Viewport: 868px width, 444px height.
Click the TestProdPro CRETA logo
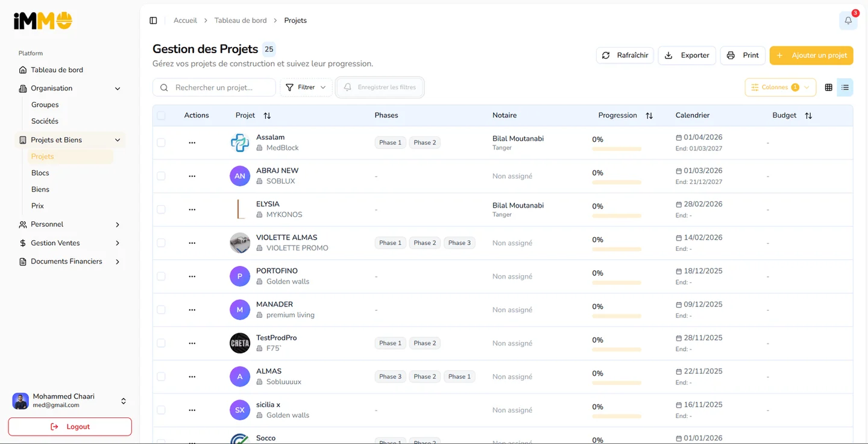pyautogui.click(x=240, y=343)
